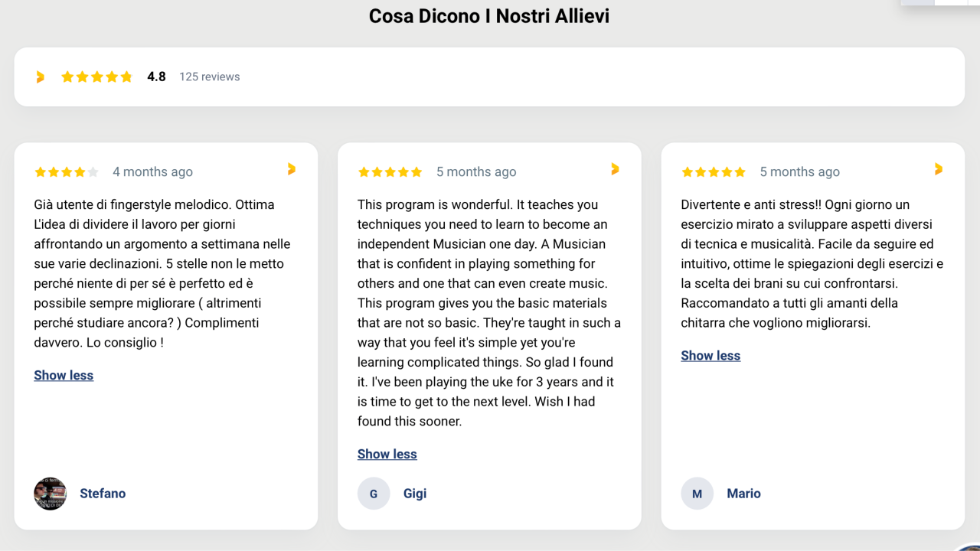
Task: Collapse Mario's review with Show less
Action: (x=710, y=356)
